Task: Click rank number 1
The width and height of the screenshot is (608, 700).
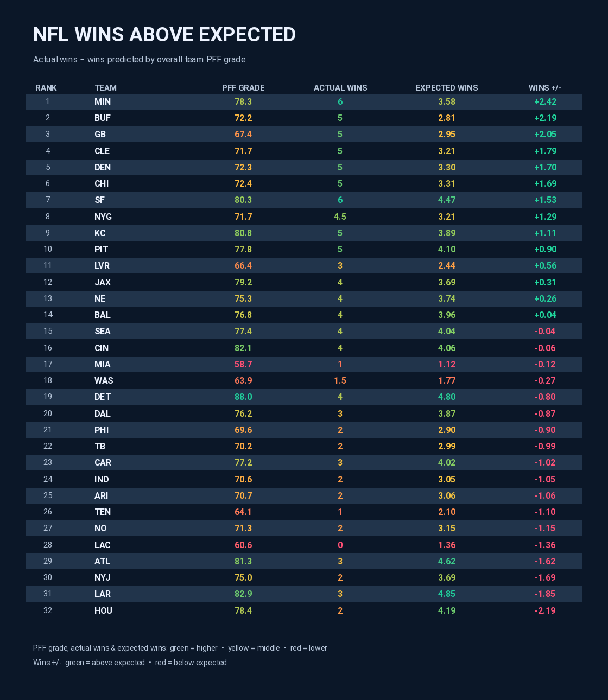Action: [x=48, y=101]
